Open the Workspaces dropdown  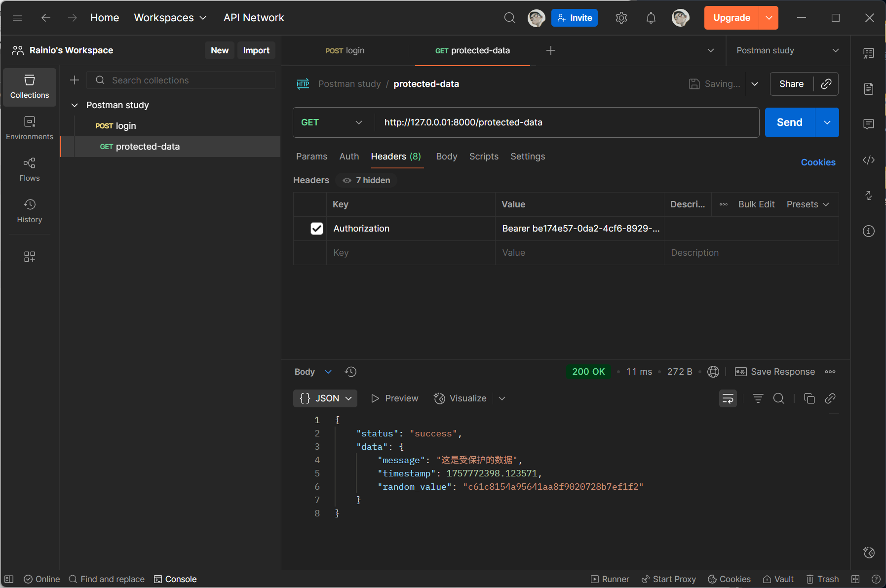coord(170,18)
